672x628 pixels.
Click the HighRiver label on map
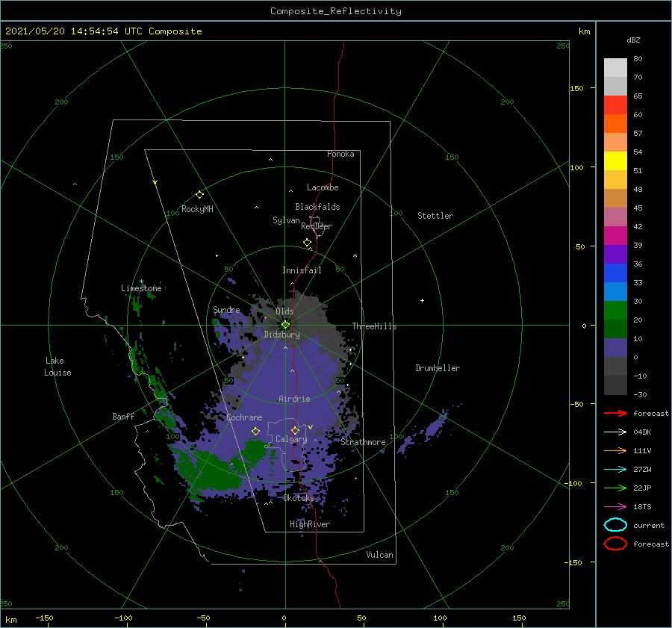pos(309,524)
